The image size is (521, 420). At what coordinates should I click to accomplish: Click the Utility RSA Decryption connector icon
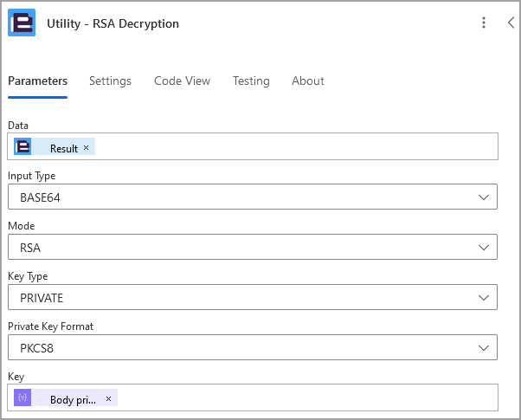click(22, 23)
